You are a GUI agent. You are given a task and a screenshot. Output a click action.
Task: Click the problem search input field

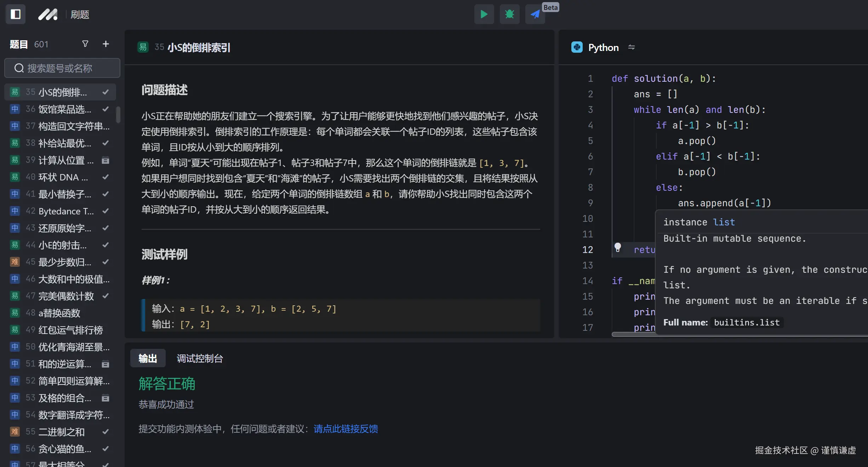tap(62, 68)
